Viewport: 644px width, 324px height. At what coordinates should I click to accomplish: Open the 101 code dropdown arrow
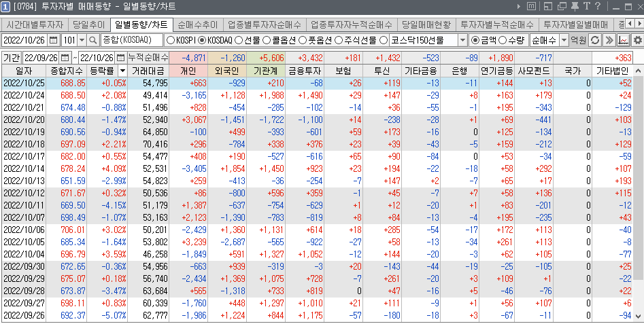(x=82, y=40)
